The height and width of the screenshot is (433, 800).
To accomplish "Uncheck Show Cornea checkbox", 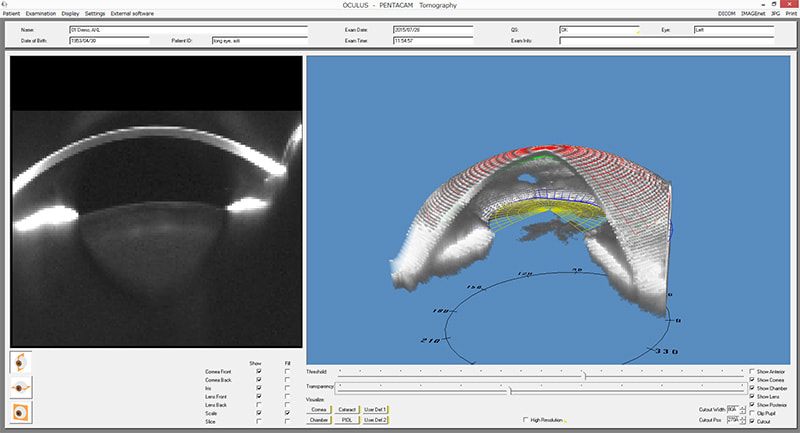I will pos(752,379).
